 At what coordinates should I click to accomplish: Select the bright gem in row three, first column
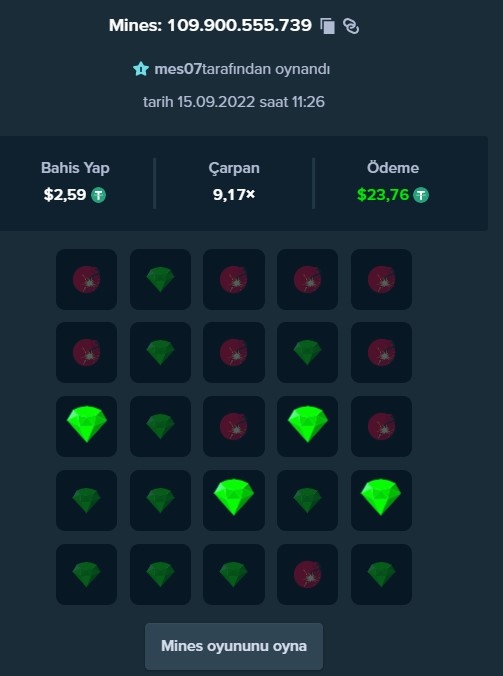[86, 426]
